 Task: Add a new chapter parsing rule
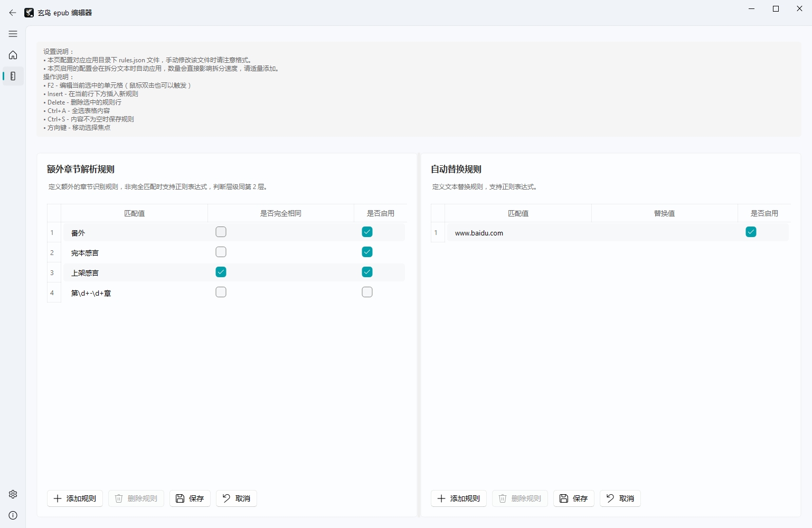click(75, 498)
